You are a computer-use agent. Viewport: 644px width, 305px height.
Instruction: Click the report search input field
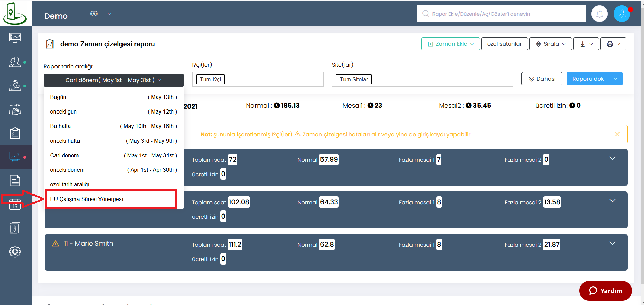coord(504,14)
